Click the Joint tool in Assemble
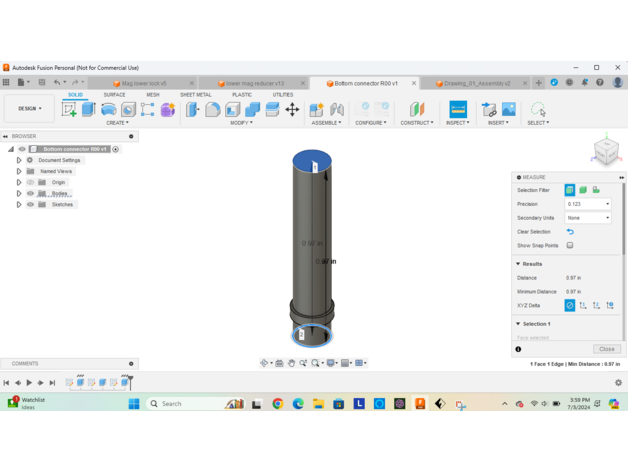This screenshot has width=628, height=472. 337,109
